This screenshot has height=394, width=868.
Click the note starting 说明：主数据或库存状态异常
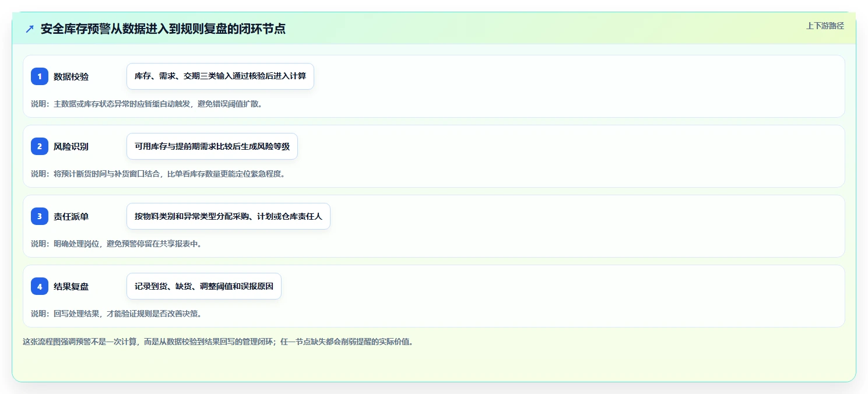click(146, 104)
